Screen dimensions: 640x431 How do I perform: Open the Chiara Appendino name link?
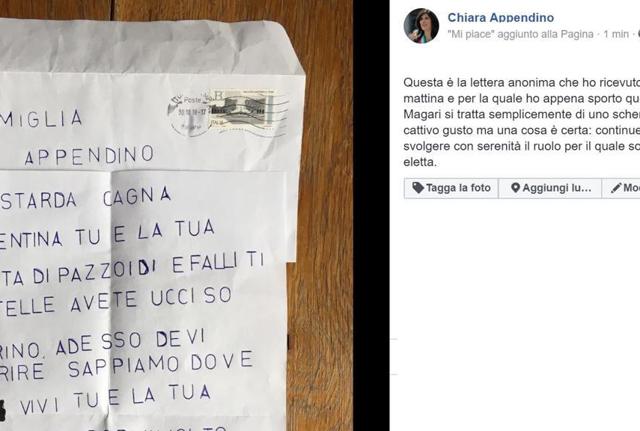point(500,18)
